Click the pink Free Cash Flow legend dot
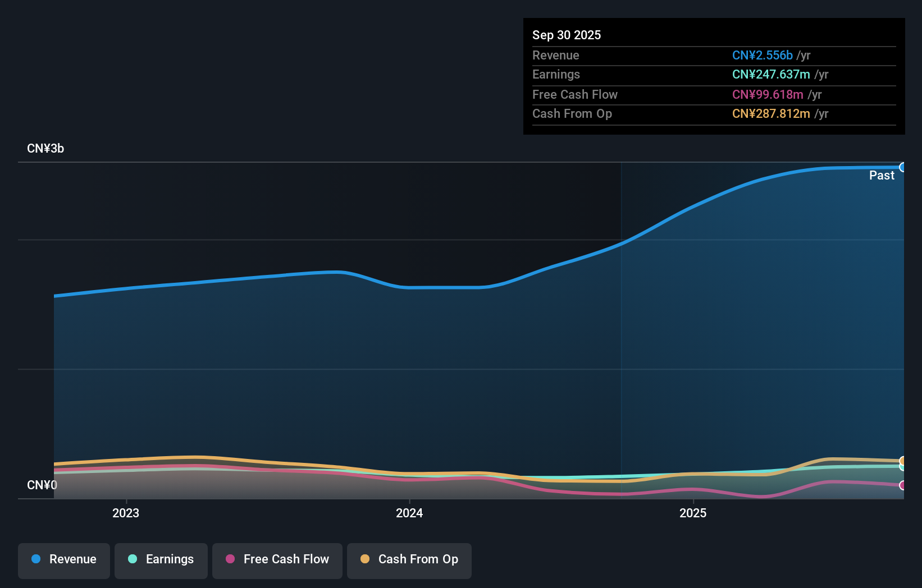The height and width of the screenshot is (588, 922). pos(230,559)
